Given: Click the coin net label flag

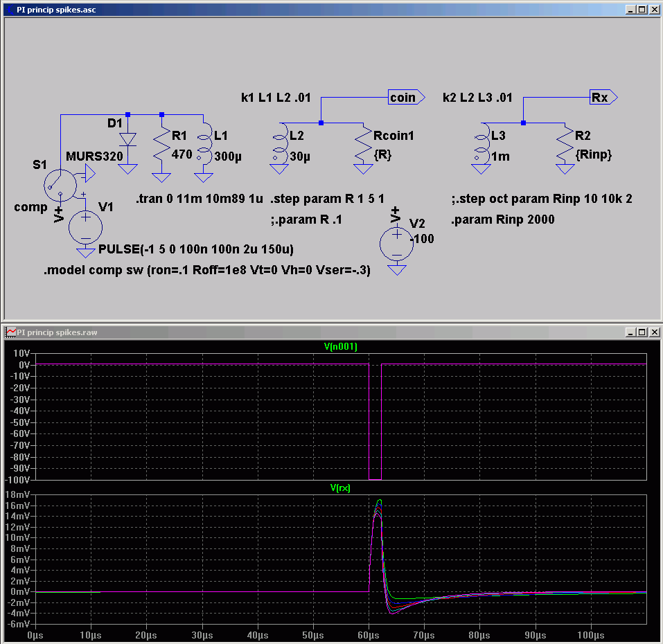Looking at the screenshot, I should tap(404, 98).
